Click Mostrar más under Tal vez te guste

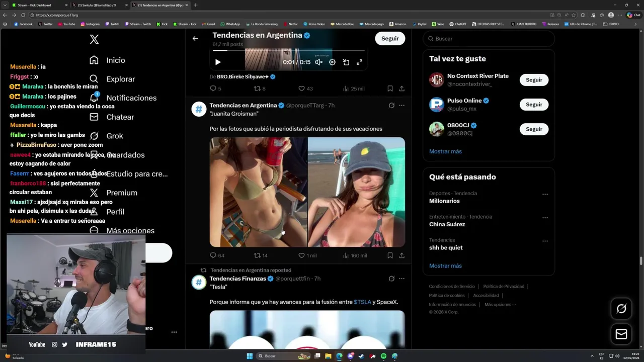(x=445, y=151)
